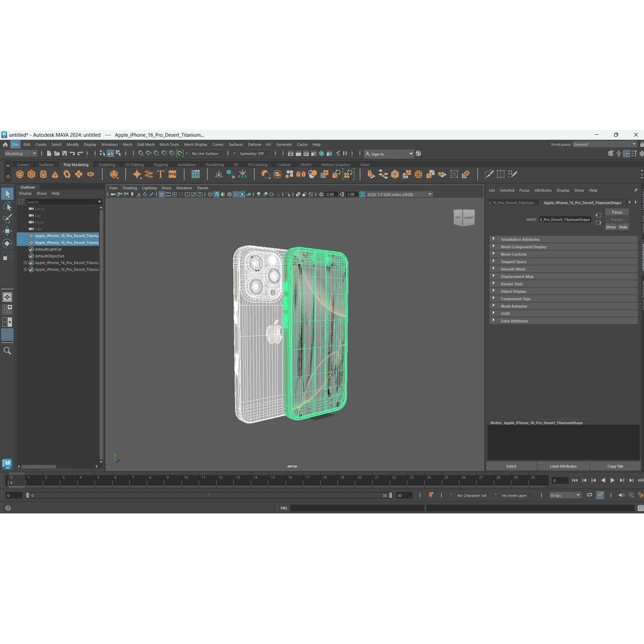Expand the Mesh Component Display section
644x644 pixels.
pyautogui.click(x=563, y=247)
